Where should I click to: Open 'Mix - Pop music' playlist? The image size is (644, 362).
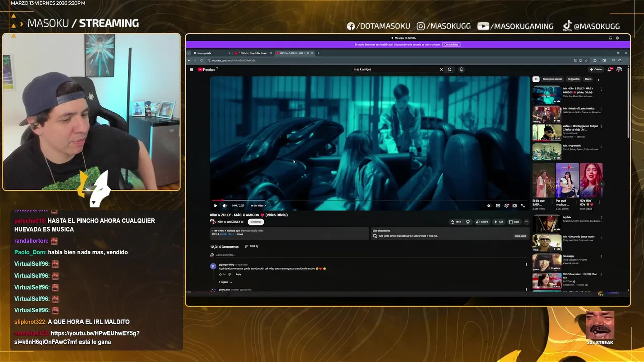[x=547, y=151]
